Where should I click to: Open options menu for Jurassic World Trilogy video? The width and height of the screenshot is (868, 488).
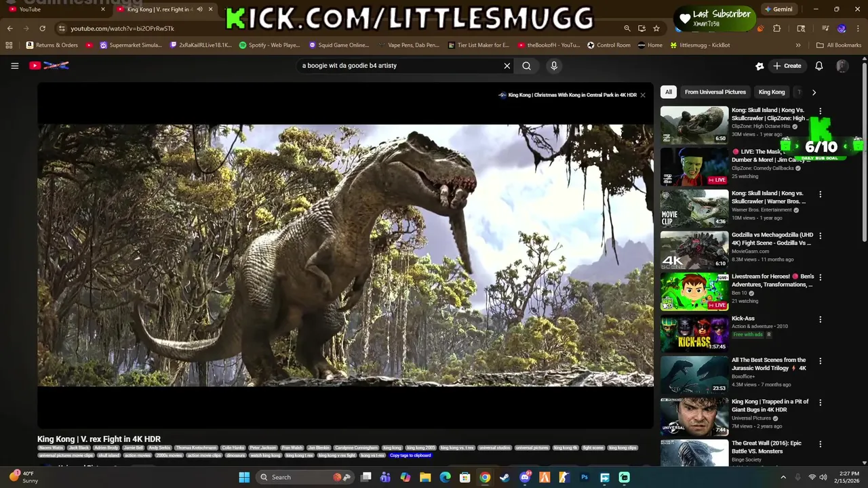click(820, 361)
